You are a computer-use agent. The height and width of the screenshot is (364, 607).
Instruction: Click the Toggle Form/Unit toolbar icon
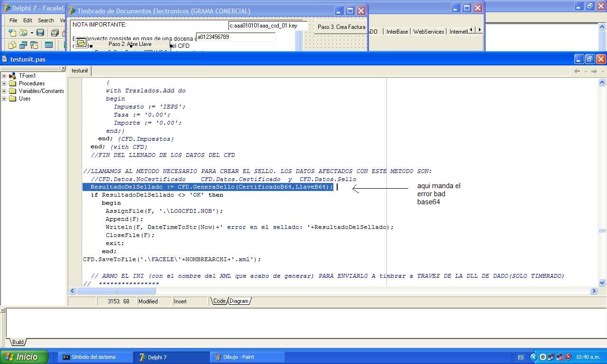pos(34,45)
